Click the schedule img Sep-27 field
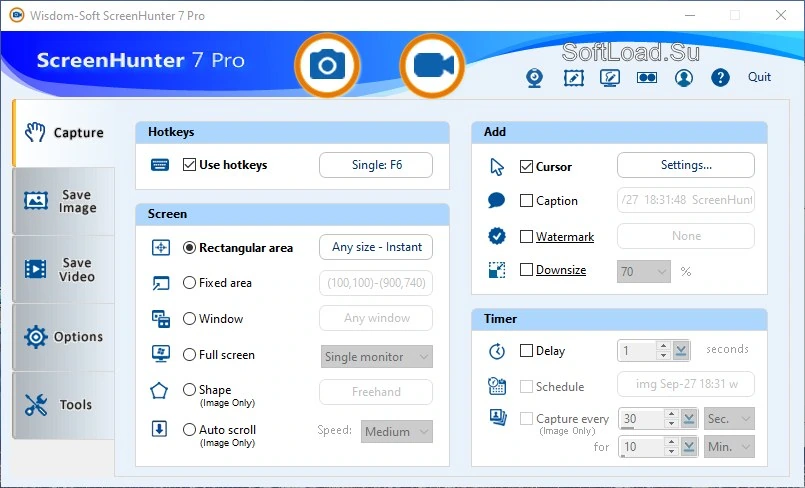Viewport: 805px width, 488px height. [686, 384]
